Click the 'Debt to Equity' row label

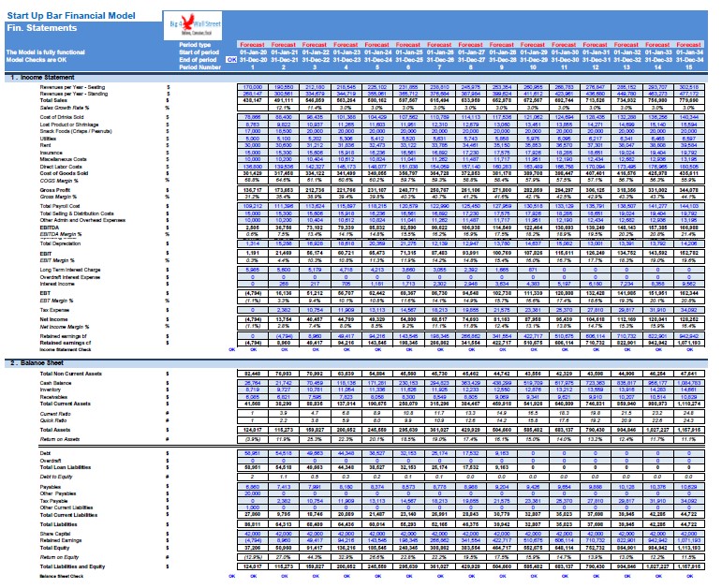coord(57,477)
